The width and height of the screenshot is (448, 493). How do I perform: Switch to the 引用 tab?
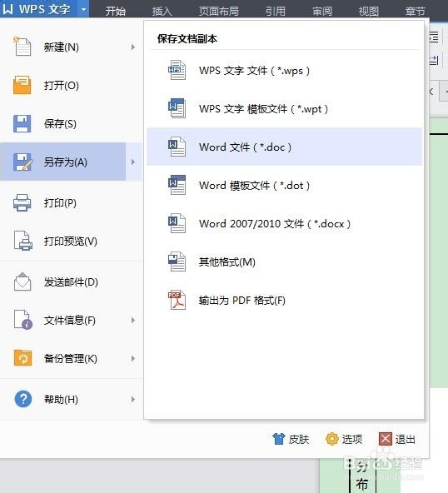pos(276,12)
